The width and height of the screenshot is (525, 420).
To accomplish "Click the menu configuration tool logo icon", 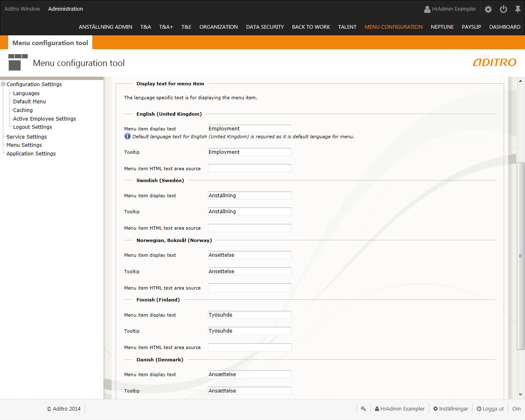I will tap(18, 62).
